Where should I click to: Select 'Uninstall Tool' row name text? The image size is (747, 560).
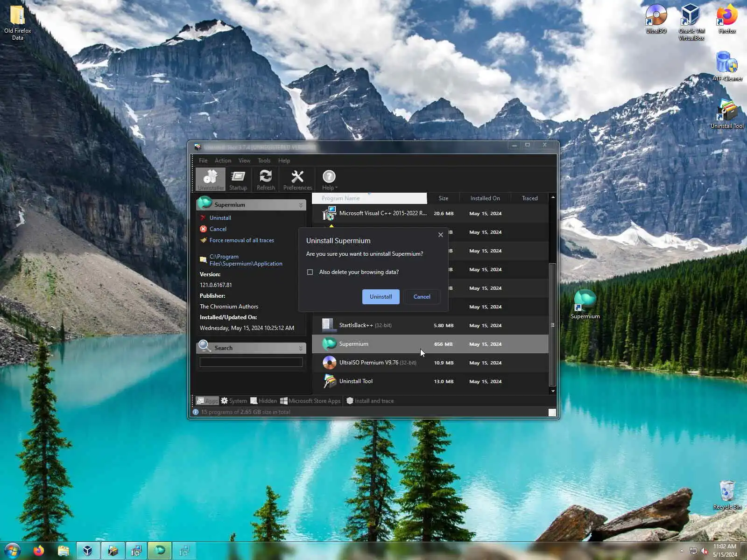tap(356, 381)
